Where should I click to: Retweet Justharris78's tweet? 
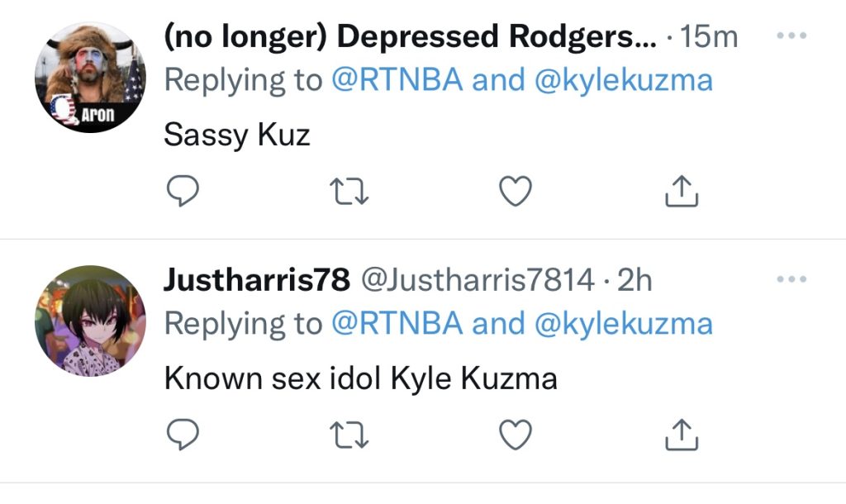pos(349,435)
